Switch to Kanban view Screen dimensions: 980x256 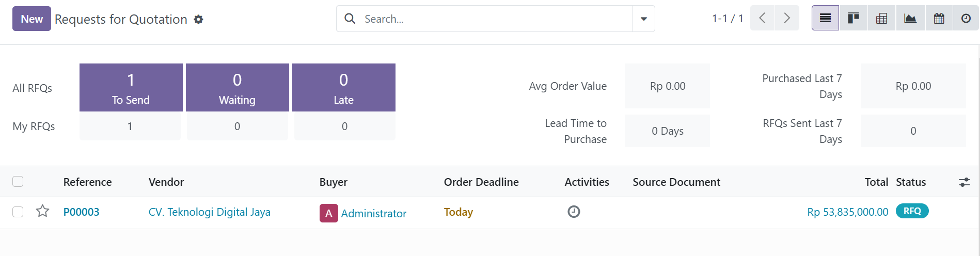coord(853,19)
